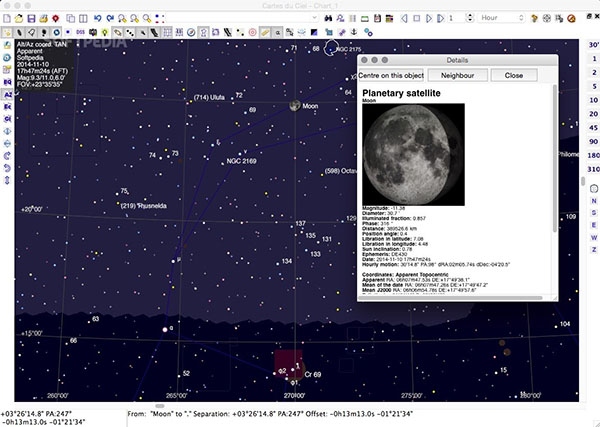
Task: Toggle the constellation figures icon
Action: point(203,33)
